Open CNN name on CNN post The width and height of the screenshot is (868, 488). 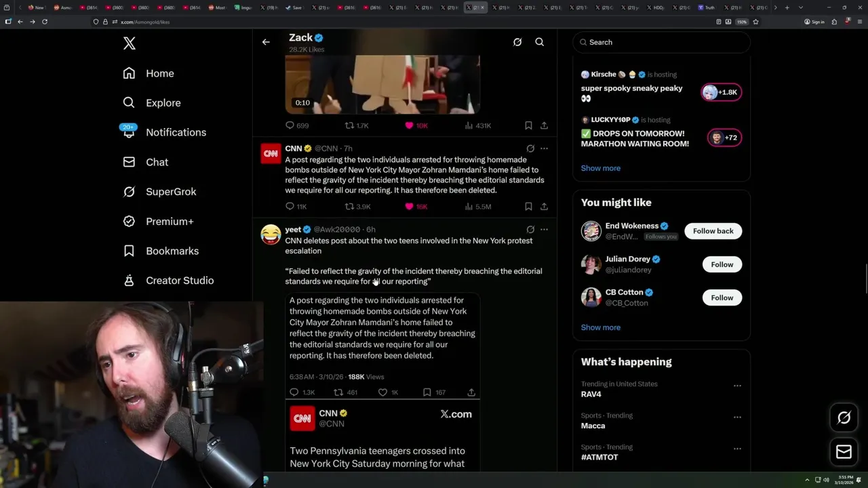click(x=294, y=148)
